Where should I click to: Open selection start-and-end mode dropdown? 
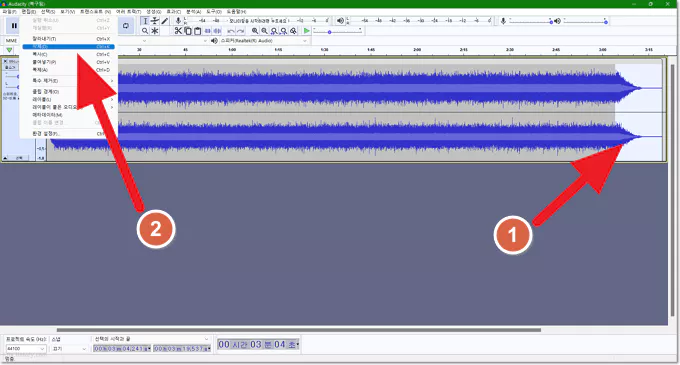coord(151,339)
